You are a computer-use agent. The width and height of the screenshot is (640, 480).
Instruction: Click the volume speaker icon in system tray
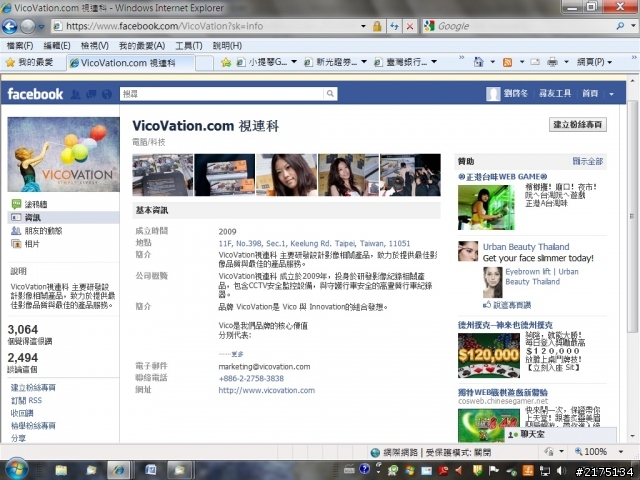(562, 471)
